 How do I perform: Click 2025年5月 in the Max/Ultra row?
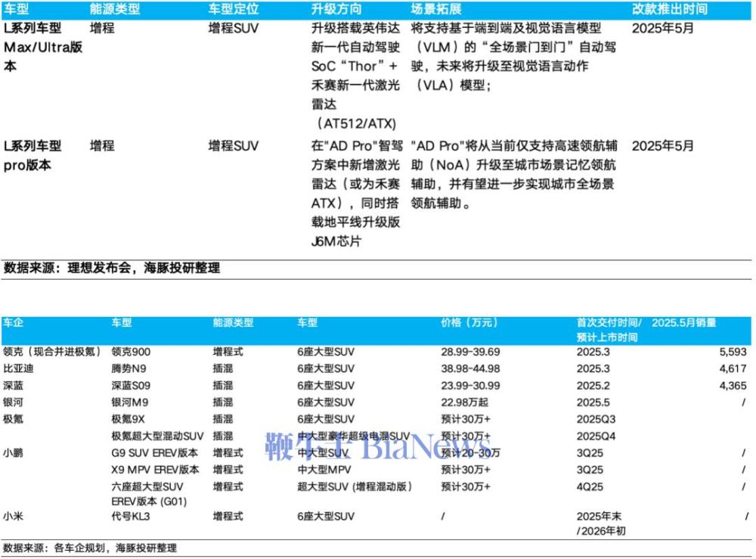pyautogui.click(x=662, y=28)
